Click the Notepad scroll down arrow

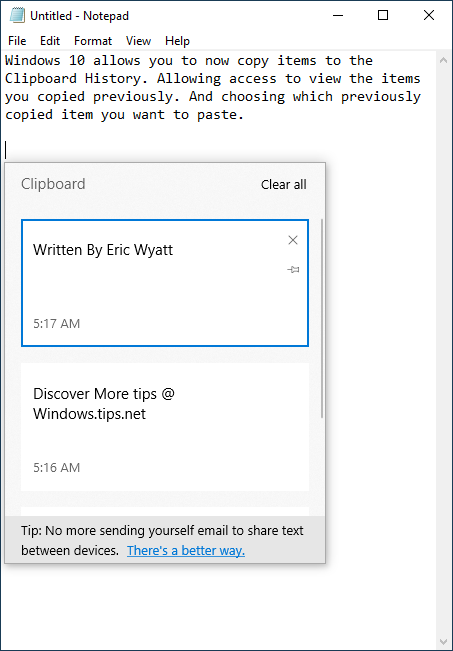click(443, 641)
